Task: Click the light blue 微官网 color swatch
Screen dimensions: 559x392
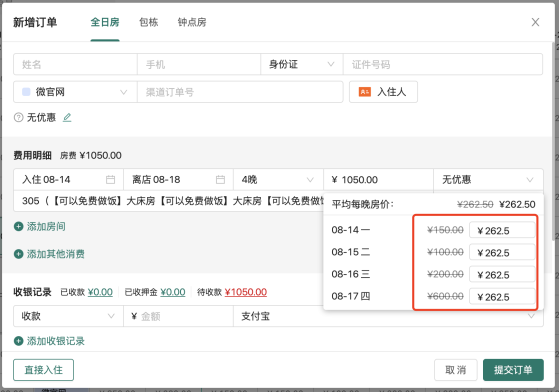Action: click(26, 92)
